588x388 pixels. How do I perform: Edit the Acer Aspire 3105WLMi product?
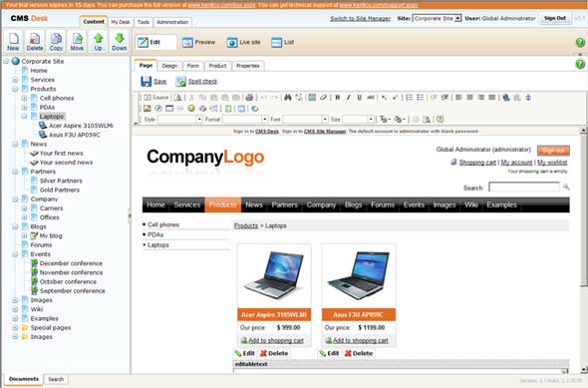[244, 353]
